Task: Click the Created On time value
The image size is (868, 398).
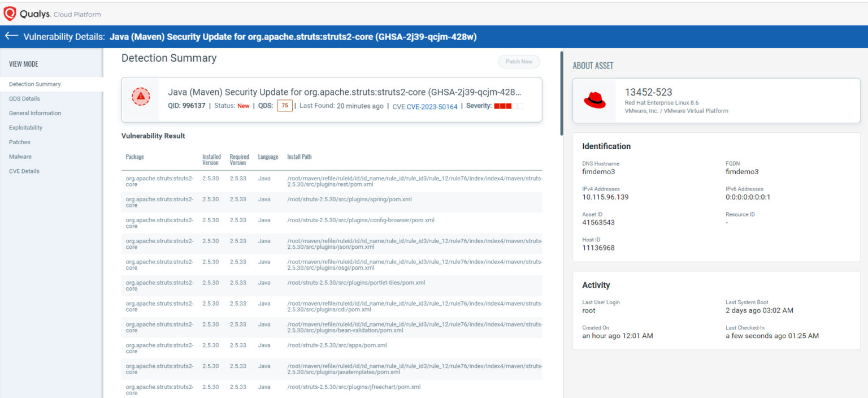Action: [618, 336]
